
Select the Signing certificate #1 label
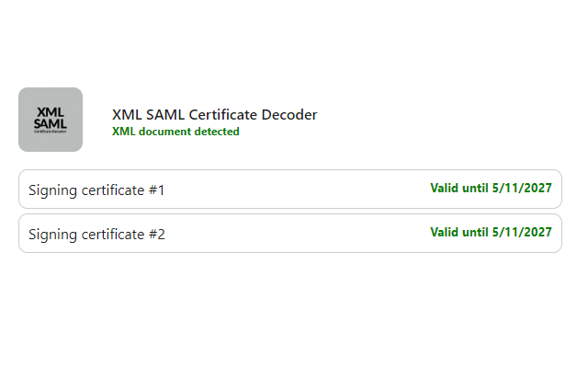click(x=96, y=190)
